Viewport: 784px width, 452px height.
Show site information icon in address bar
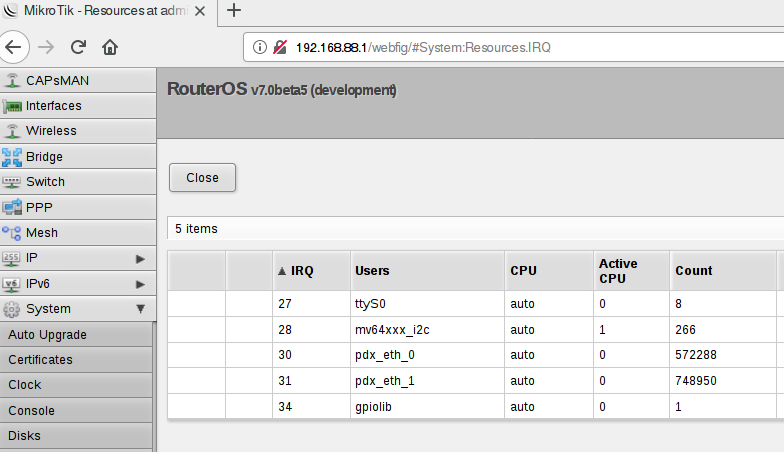(260, 48)
